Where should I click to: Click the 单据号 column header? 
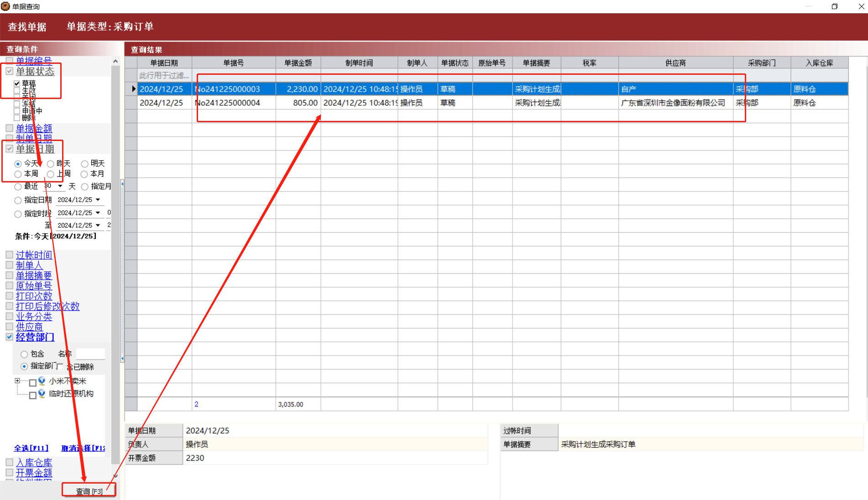tap(234, 63)
